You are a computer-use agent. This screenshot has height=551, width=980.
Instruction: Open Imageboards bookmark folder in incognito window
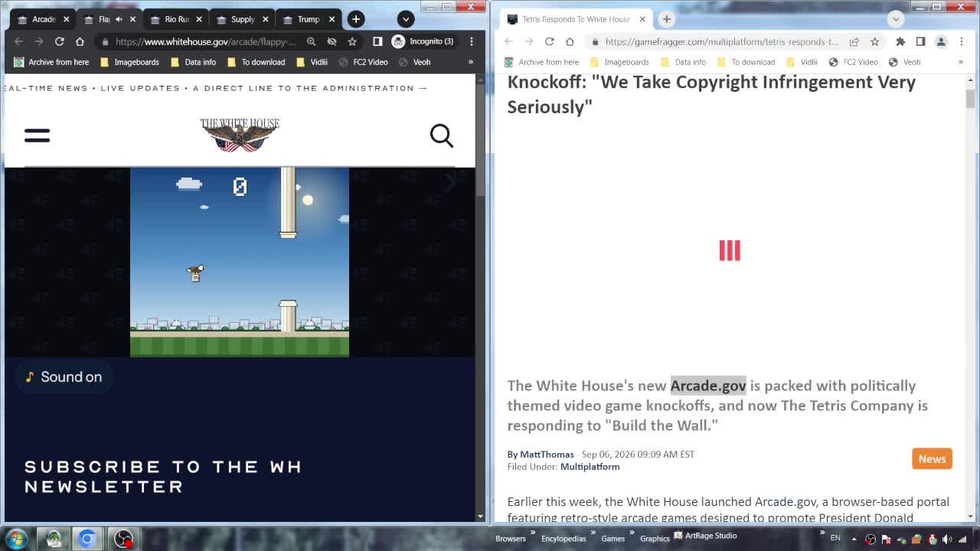tap(129, 62)
